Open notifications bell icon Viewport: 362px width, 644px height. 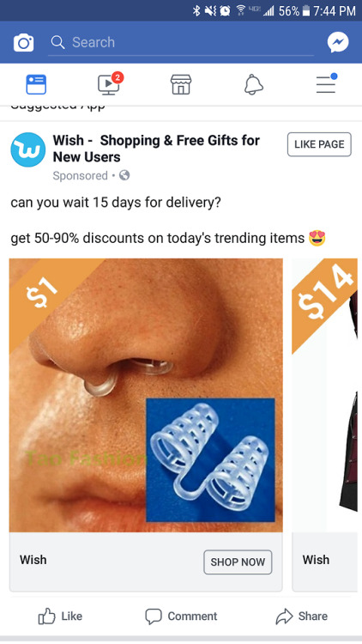pos(254,85)
